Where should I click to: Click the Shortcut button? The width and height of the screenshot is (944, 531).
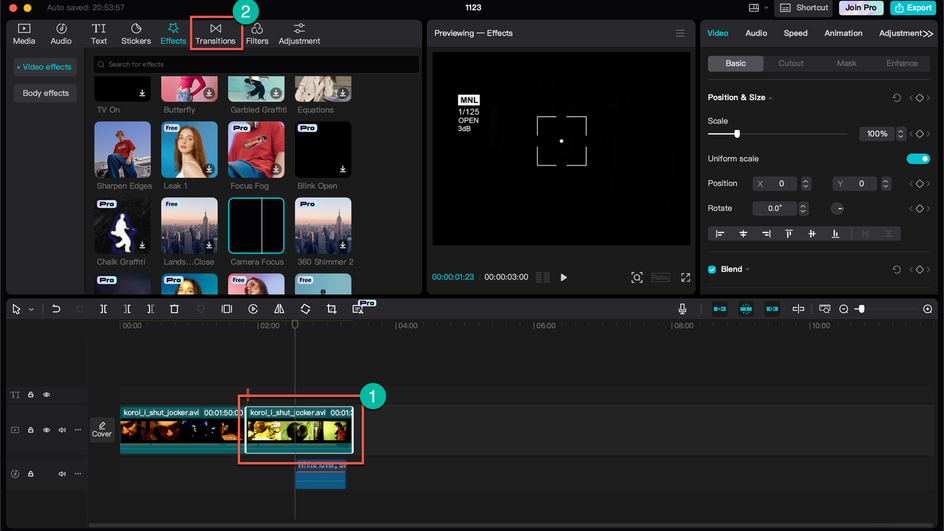805,8
